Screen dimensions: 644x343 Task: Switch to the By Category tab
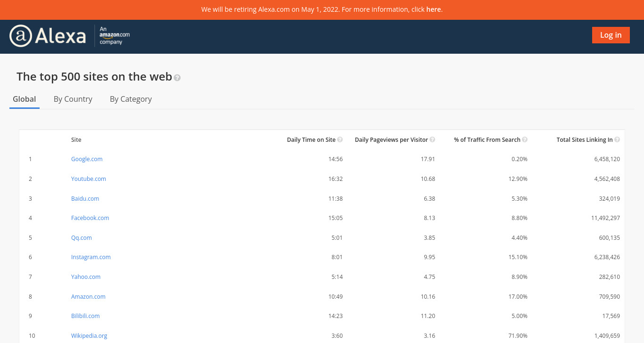(x=131, y=99)
